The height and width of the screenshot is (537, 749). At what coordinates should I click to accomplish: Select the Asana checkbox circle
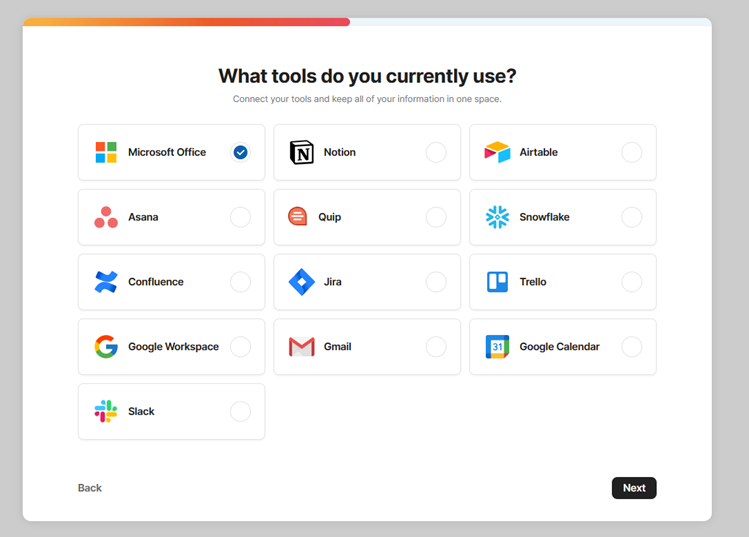tap(240, 217)
